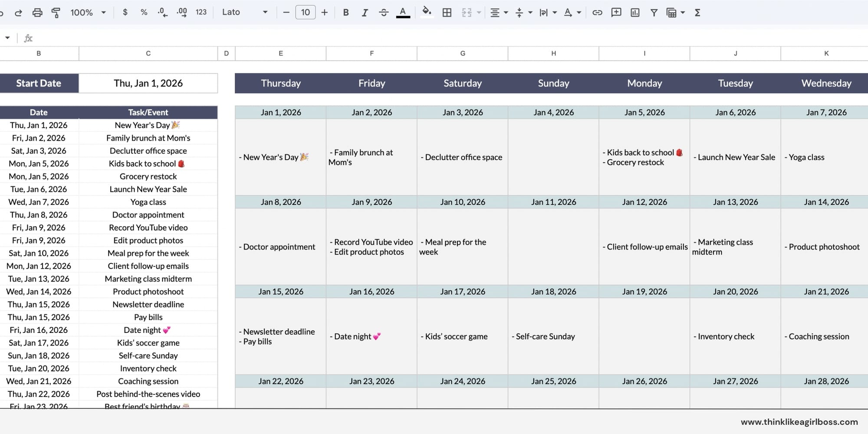Select column C header
868x434 pixels.
[148, 53]
